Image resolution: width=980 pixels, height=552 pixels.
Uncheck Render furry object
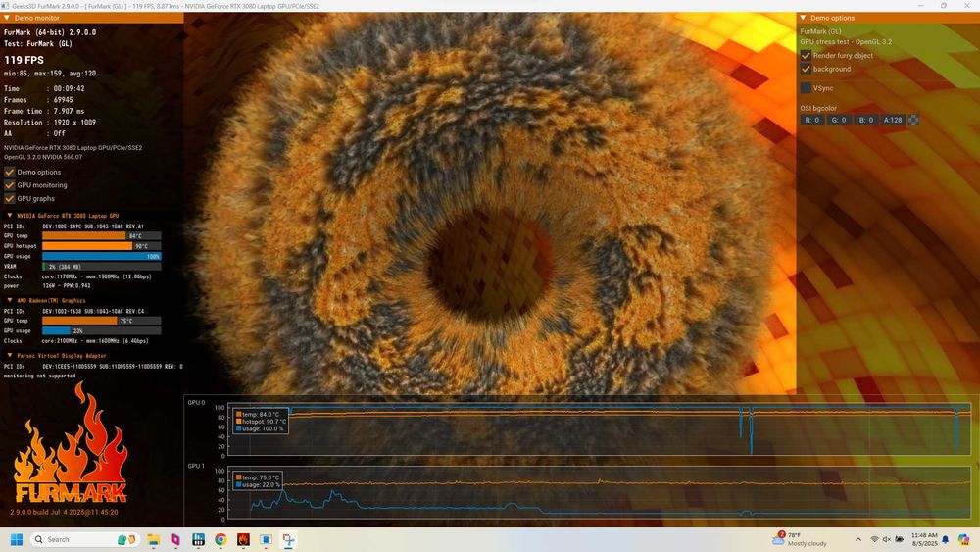(x=806, y=56)
